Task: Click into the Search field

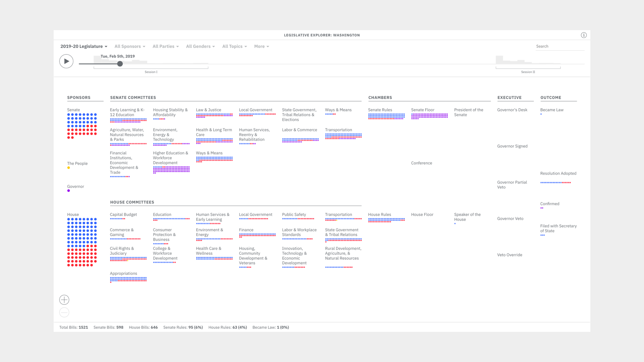Action: 559,46
